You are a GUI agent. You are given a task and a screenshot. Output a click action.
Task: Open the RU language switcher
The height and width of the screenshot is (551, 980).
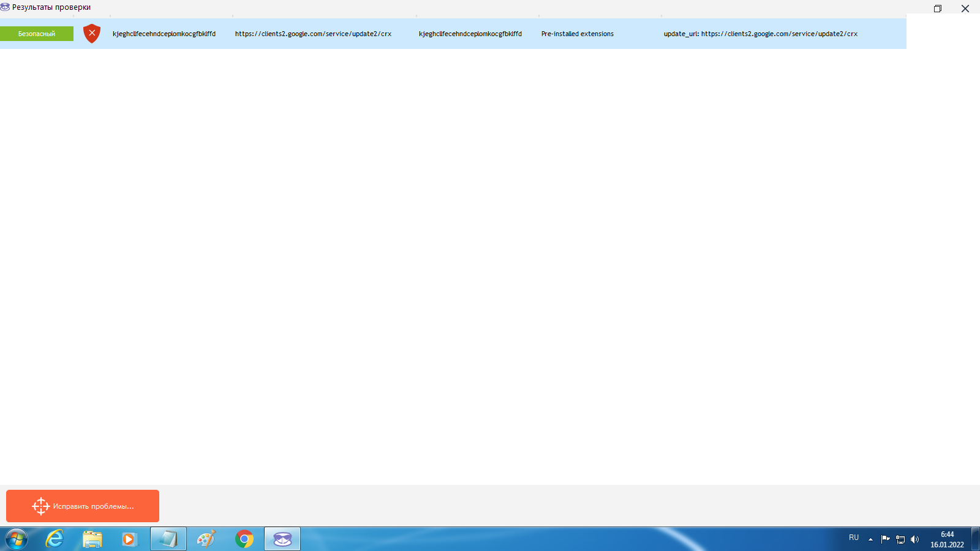pyautogui.click(x=854, y=538)
